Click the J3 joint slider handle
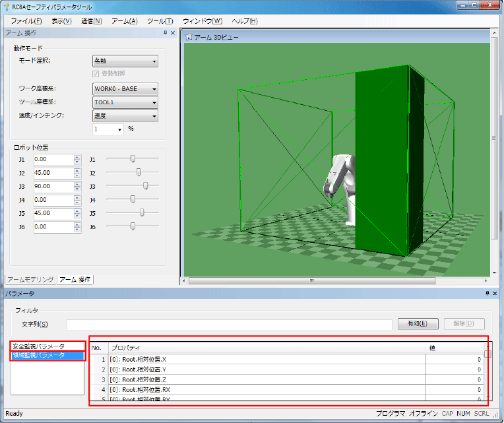 [146, 186]
